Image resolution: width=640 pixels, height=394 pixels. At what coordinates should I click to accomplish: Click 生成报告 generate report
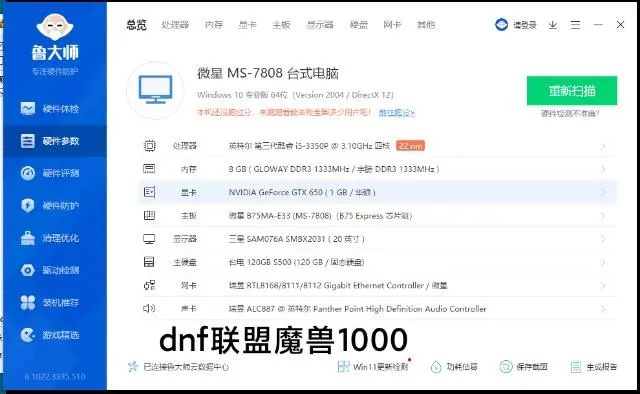(594, 367)
